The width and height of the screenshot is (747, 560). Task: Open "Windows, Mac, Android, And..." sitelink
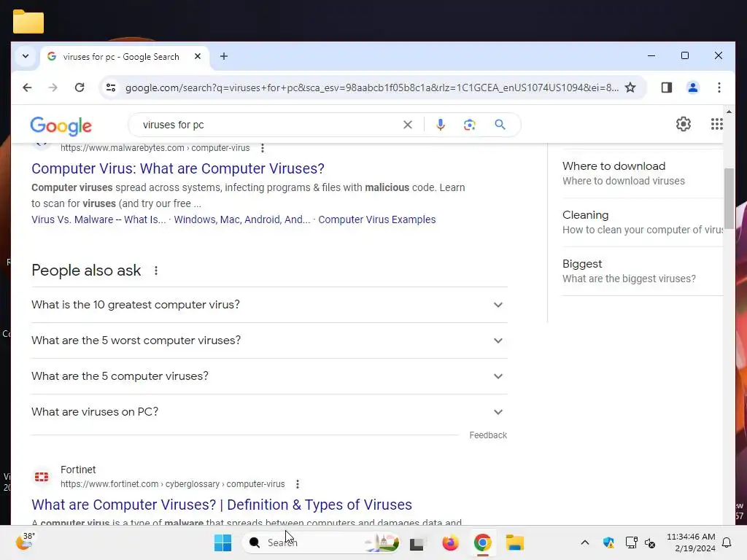pyautogui.click(x=242, y=219)
